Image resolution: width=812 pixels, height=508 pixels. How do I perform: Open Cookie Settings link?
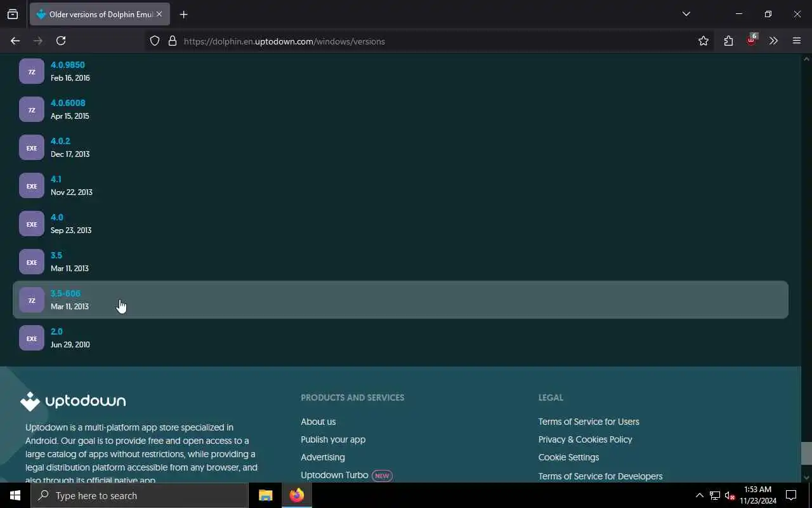pyautogui.click(x=569, y=457)
